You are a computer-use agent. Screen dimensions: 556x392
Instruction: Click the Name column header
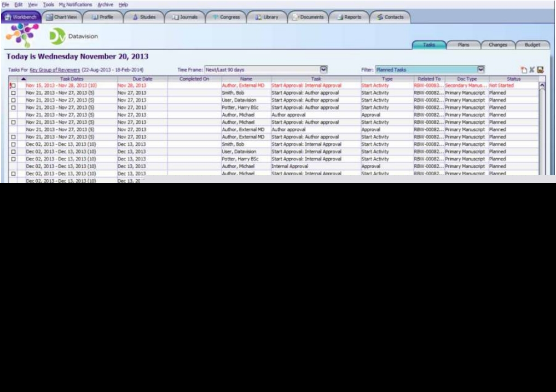tap(246, 79)
